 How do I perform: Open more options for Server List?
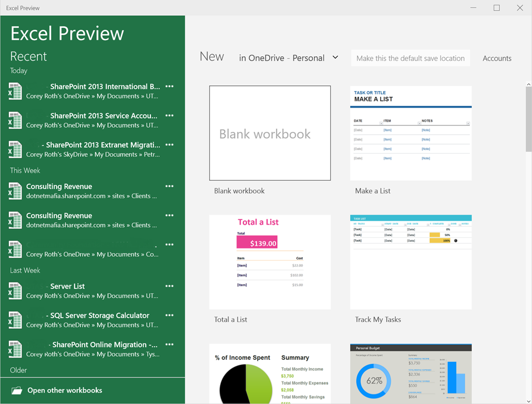click(169, 286)
